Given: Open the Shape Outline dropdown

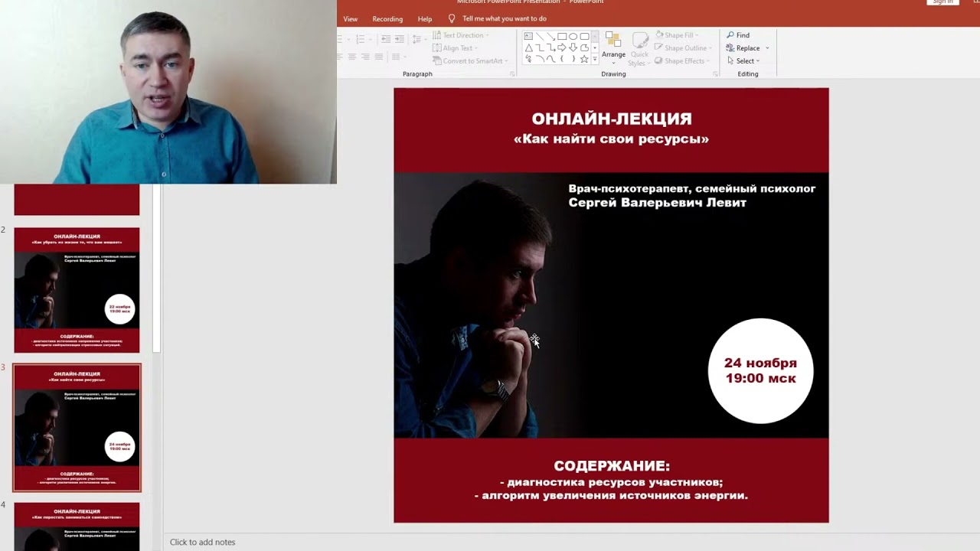Looking at the screenshot, I should point(683,48).
